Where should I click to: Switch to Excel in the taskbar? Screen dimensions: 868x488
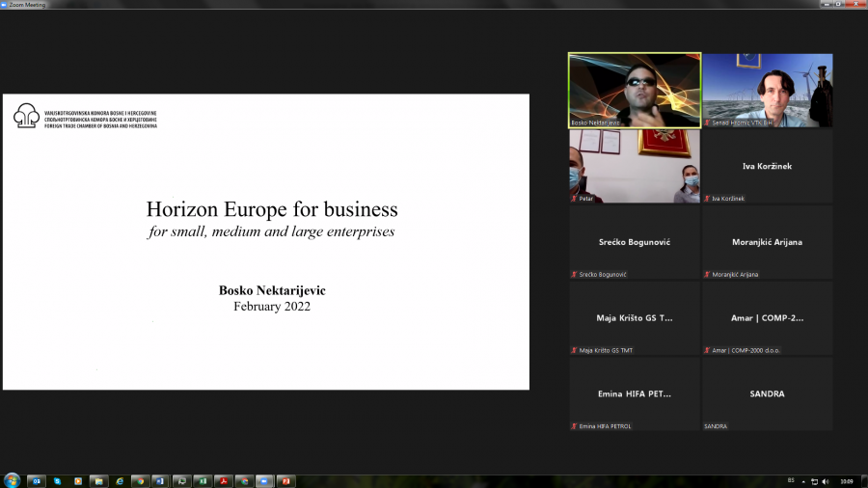[203, 481]
